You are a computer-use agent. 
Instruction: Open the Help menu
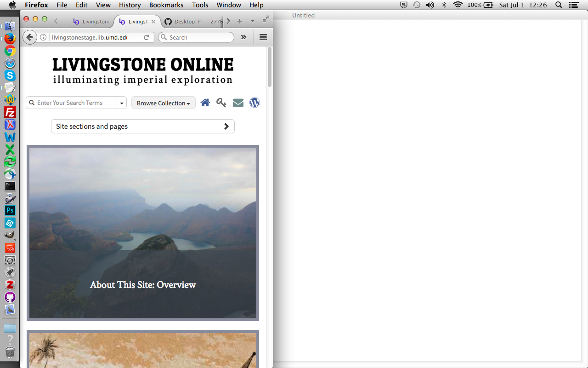click(256, 5)
